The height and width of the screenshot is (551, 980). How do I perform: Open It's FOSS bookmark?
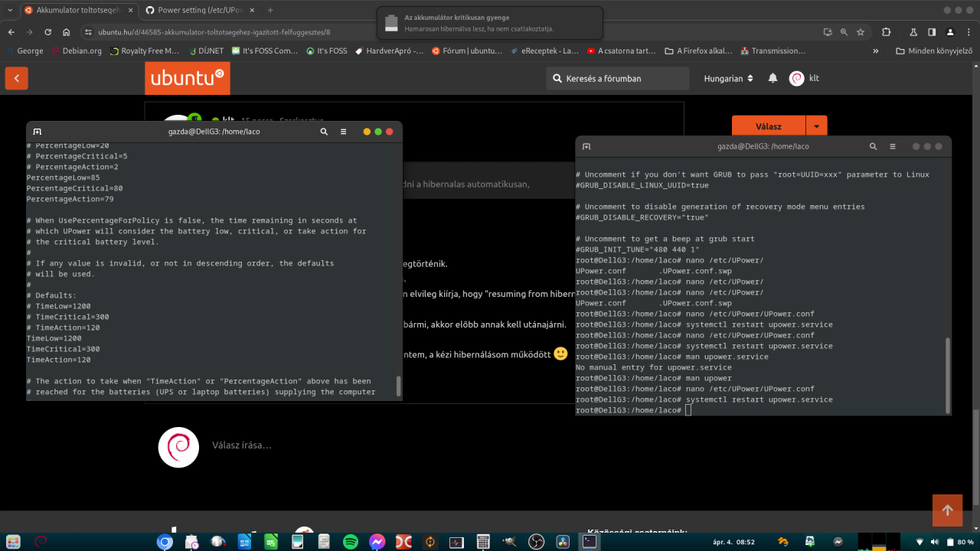coord(326,51)
